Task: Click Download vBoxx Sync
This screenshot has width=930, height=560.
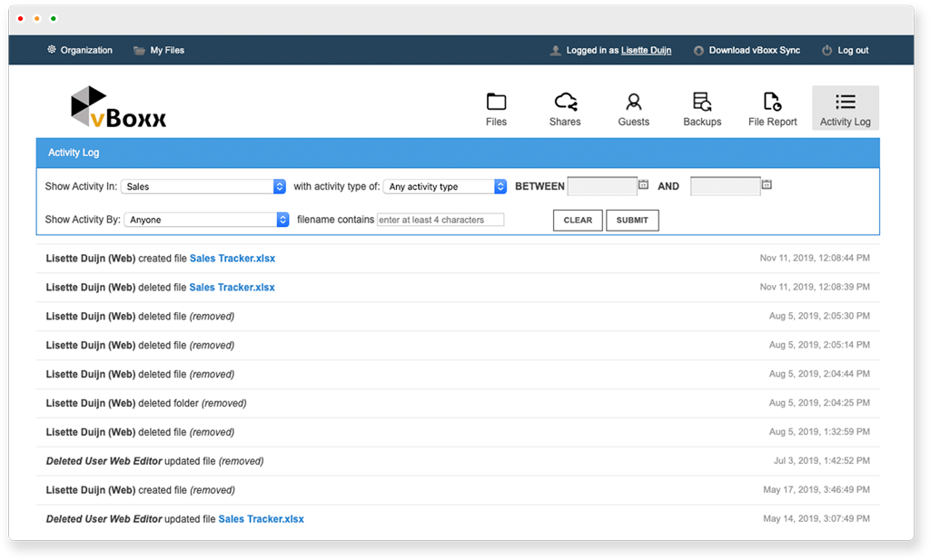Action: (x=747, y=50)
